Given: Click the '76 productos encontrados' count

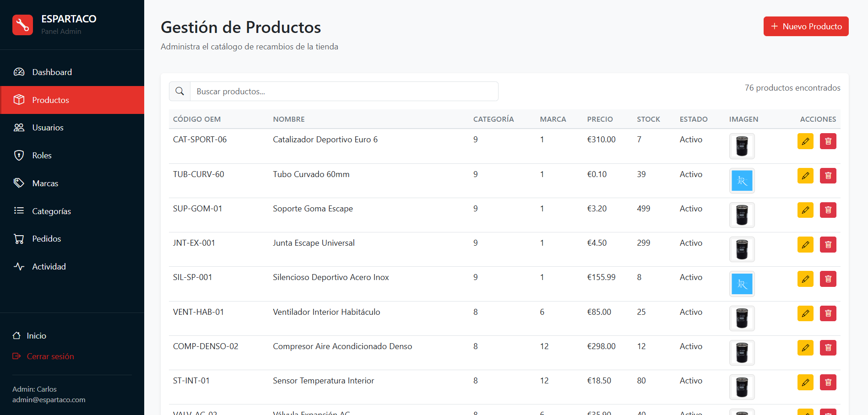Looking at the screenshot, I should [792, 88].
